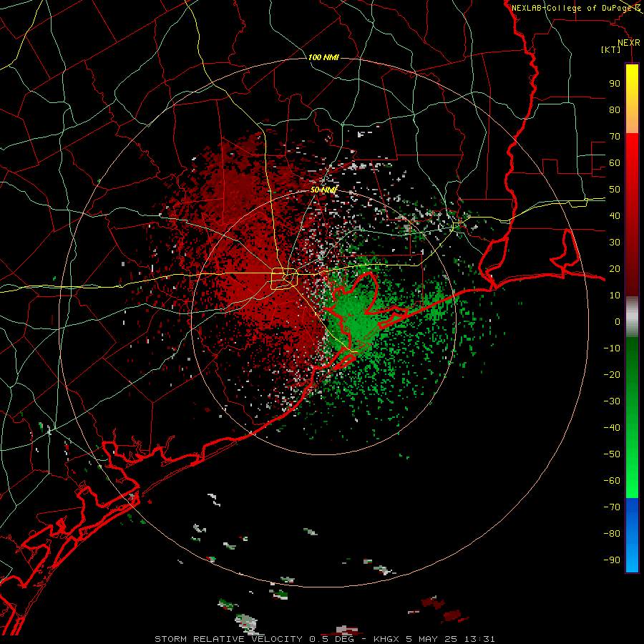Click the 13:31 timestamp in caption
This screenshot has height=644, width=644.
(x=479, y=639)
